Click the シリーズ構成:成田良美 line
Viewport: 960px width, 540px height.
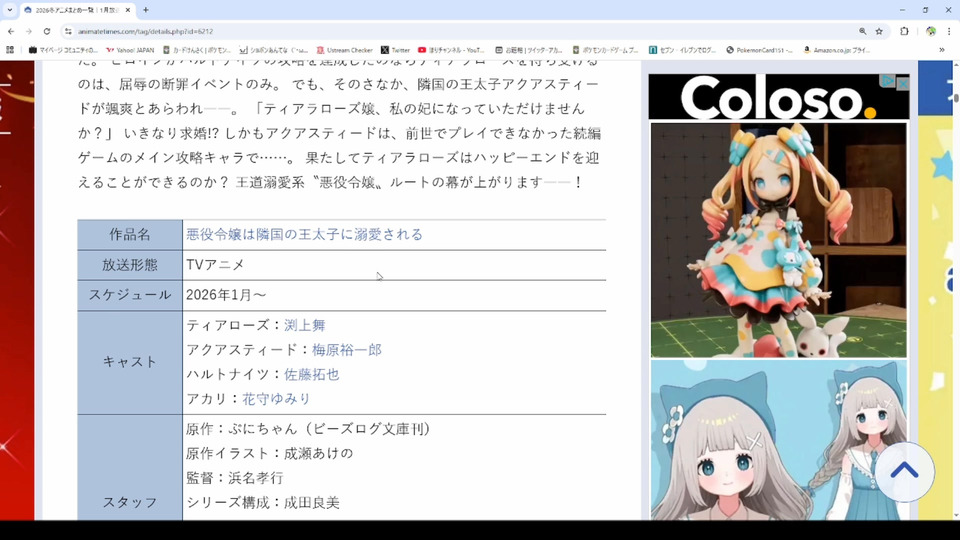click(263, 503)
